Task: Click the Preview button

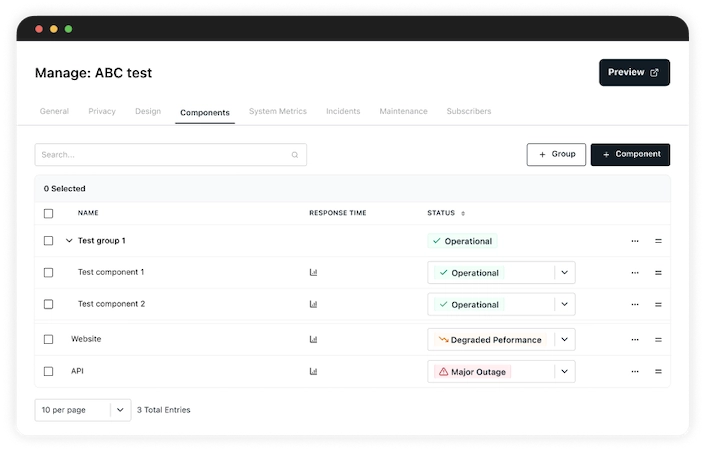Action: point(634,72)
